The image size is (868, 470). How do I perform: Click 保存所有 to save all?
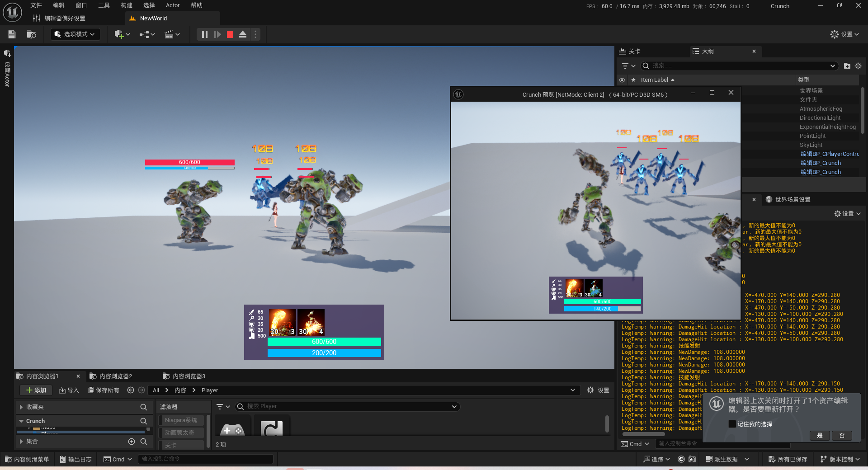pos(104,390)
